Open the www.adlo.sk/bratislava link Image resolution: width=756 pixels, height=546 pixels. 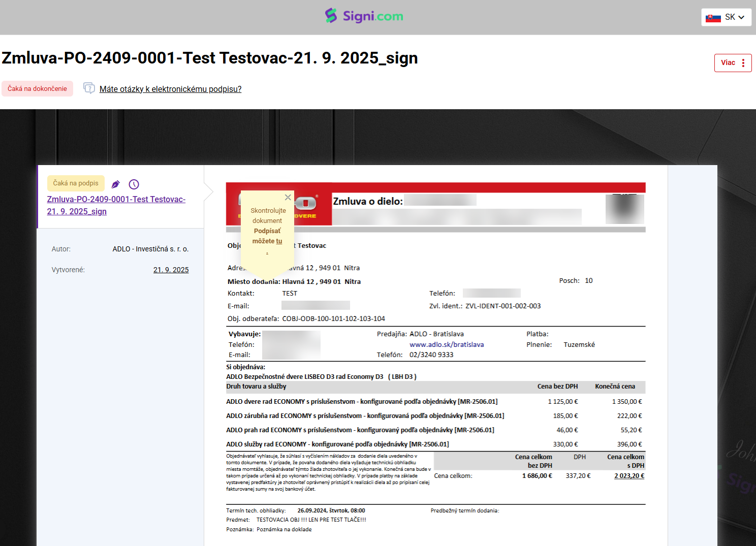click(446, 344)
